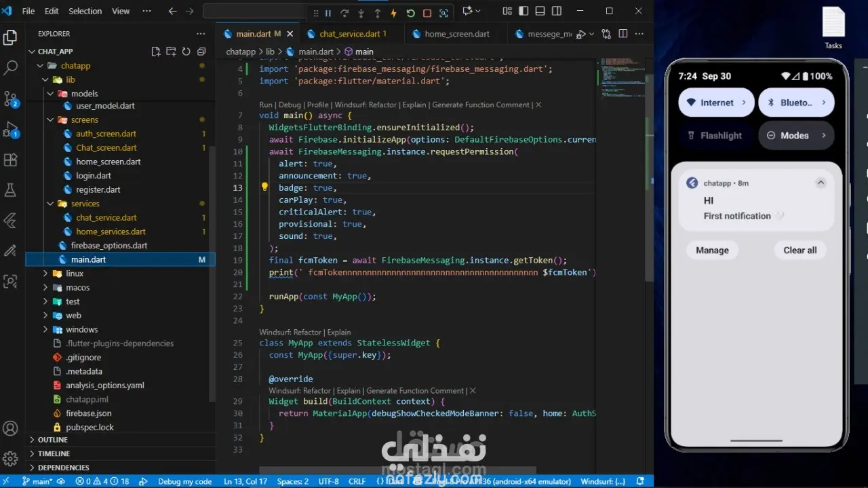Expand the linux folder
The width and height of the screenshot is (868, 488).
[45, 274]
